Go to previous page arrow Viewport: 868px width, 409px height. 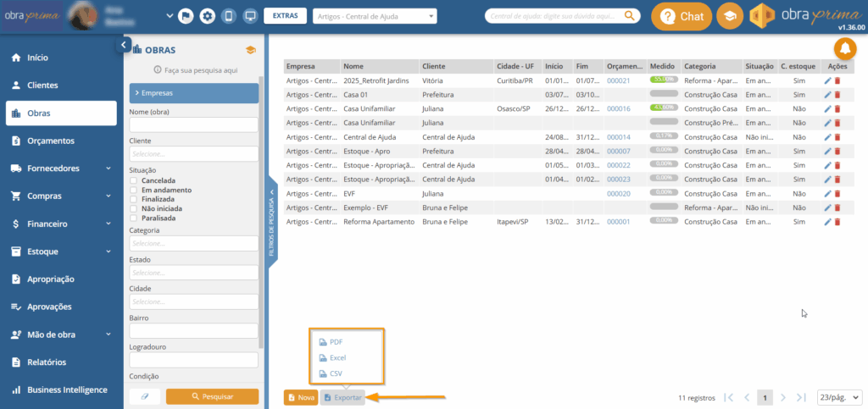click(747, 397)
